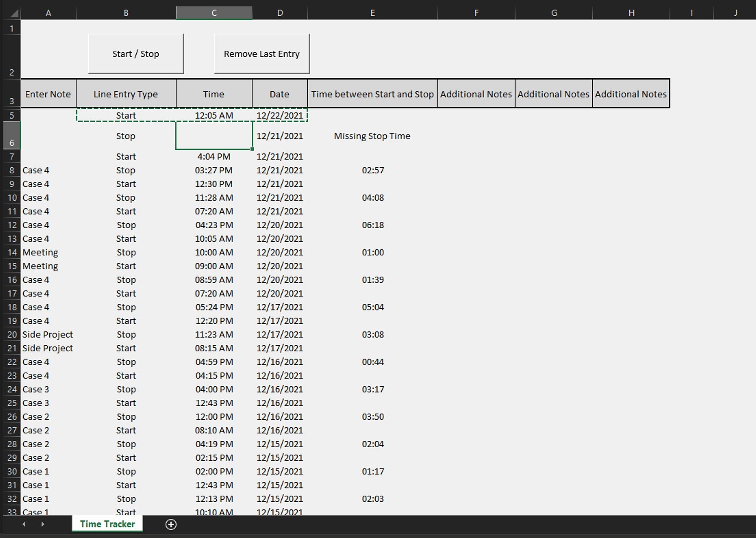Click the 04:08 duration cell
This screenshot has height=538, width=756.
(x=373, y=198)
